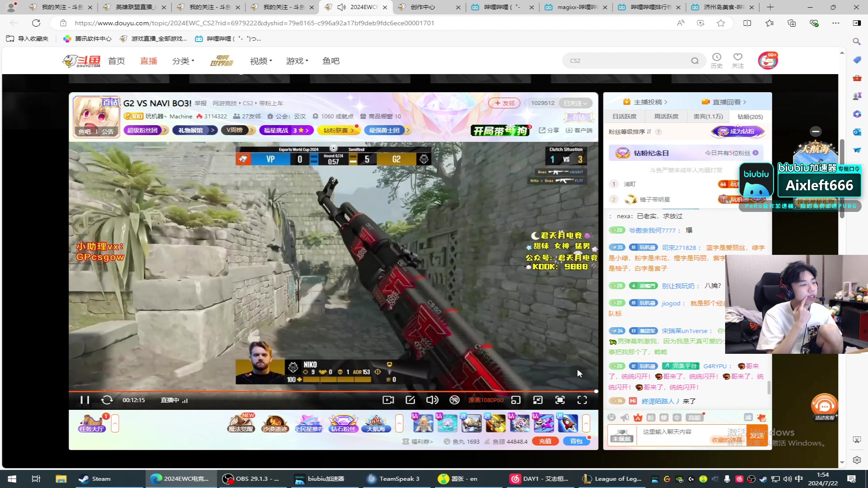The width and height of the screenshot is (868, 488).
Task: Open the 全民星推荐 activity icon
Action: pyautogui.click(x=309, y=423)
